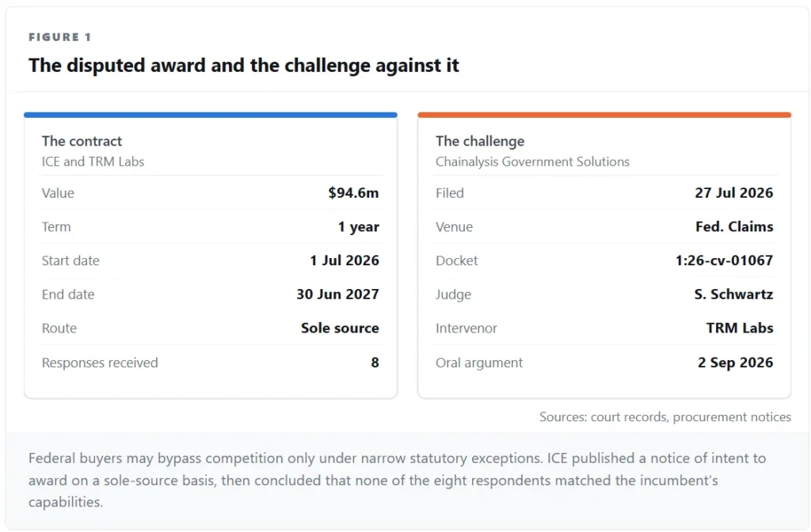Image resolution: width=811 pixels, height=532 pixels.
Task: Click the blue bar atop the contract card
Action: click(x=211, y=115)
